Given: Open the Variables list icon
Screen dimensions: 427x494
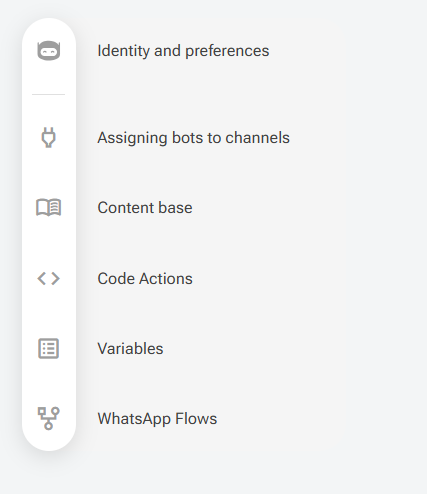Looking at the screenshot, I should [x=49, y=349].
